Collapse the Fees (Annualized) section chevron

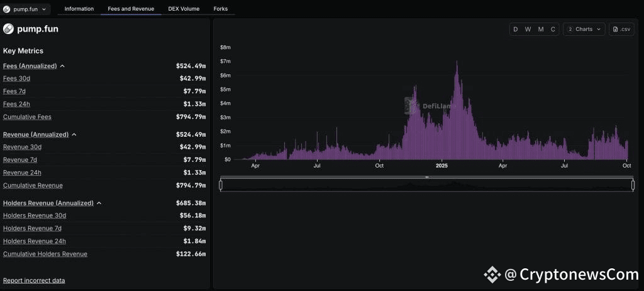(62, 66)
